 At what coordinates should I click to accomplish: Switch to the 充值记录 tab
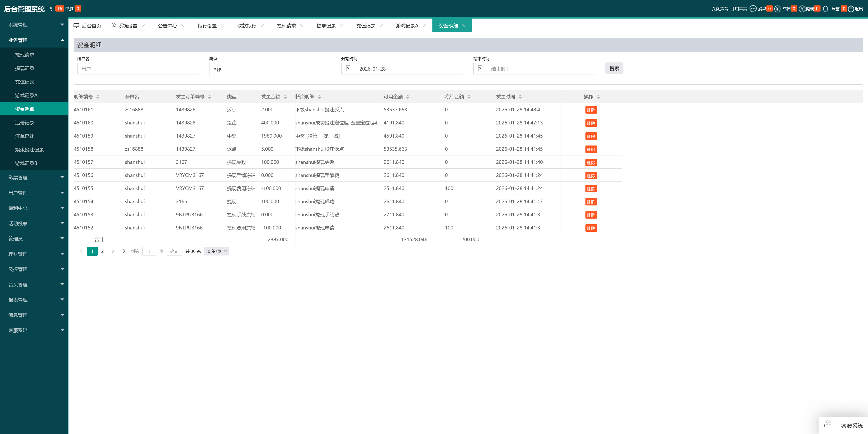coord(366,26)
